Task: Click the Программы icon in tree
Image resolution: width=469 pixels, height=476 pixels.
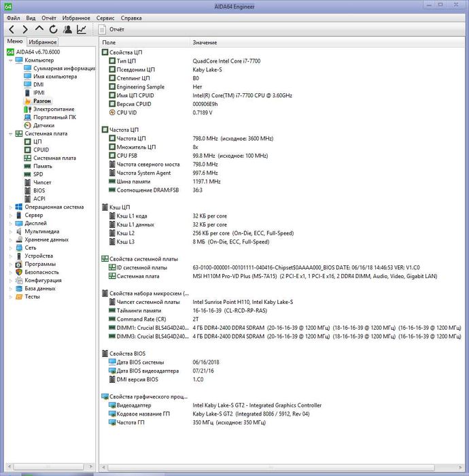Action: (19, 264)
